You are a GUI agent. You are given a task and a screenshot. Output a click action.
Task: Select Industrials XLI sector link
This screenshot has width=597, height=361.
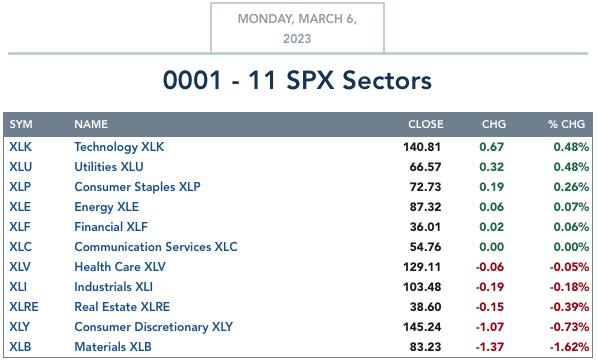(x=113, y=287)
